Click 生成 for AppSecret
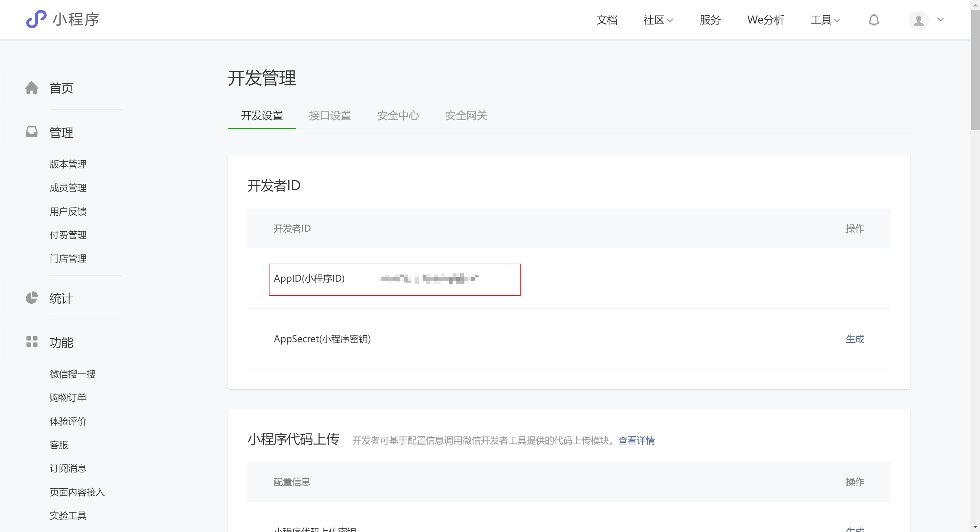Viewport: 980px width, 532px height. coord(855,339)
